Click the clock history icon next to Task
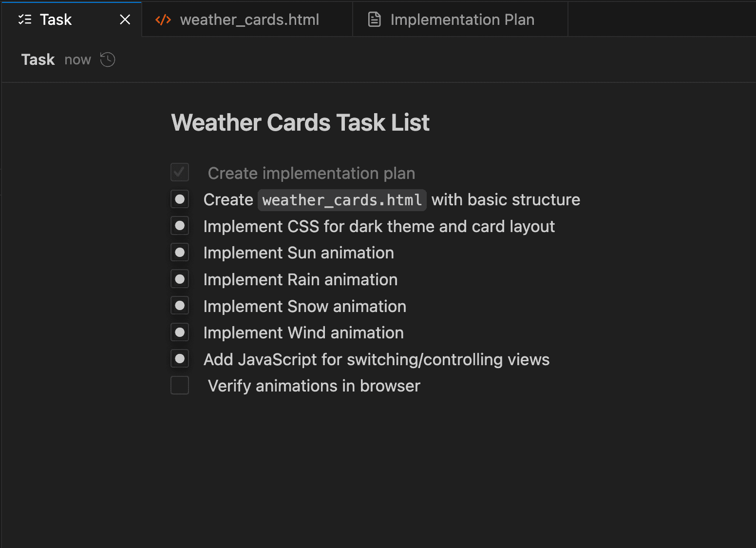 coord(107,59)
